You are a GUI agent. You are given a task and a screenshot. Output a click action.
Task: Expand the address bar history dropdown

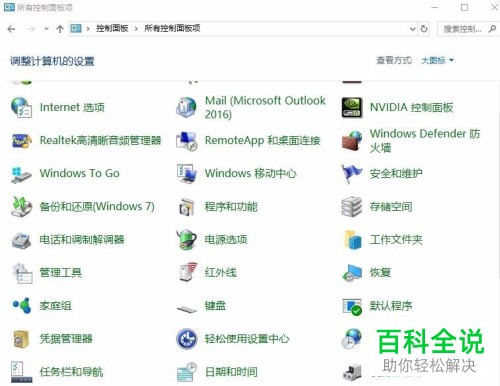click(412, 29)
